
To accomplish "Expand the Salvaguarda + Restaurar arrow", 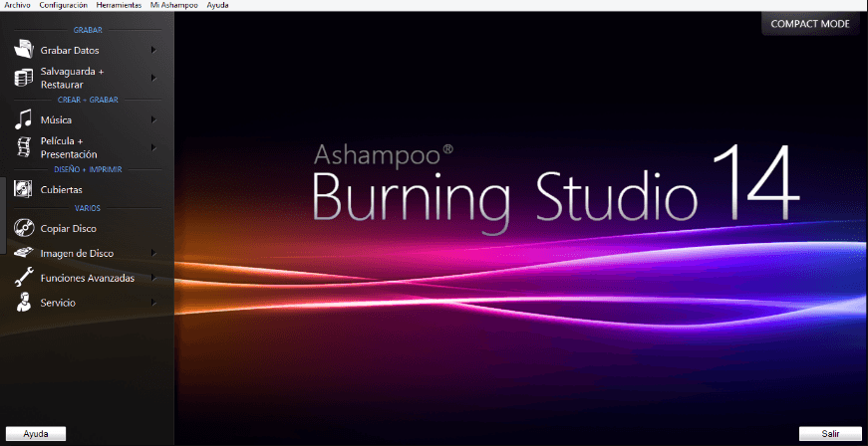I will click(x=153, y=78).
